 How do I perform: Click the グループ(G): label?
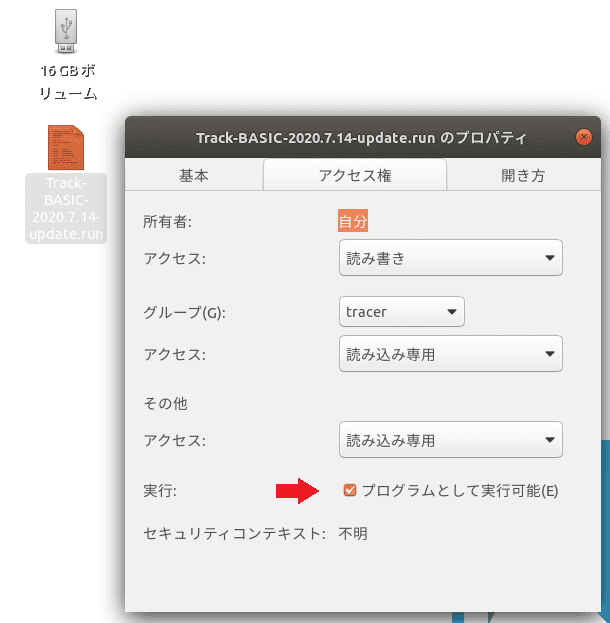(x=184, y=312)
